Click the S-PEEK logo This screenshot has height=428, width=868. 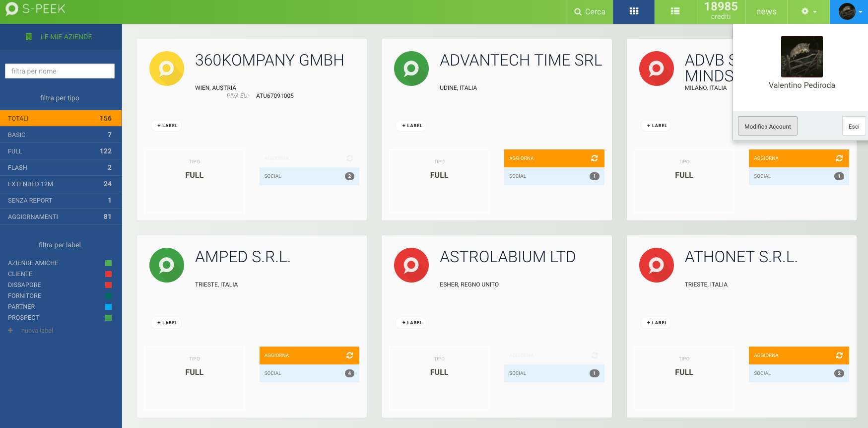coord(35,9)
